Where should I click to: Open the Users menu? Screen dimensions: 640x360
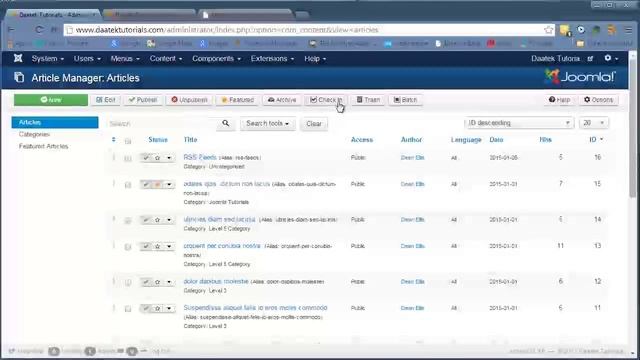[87, 59]
